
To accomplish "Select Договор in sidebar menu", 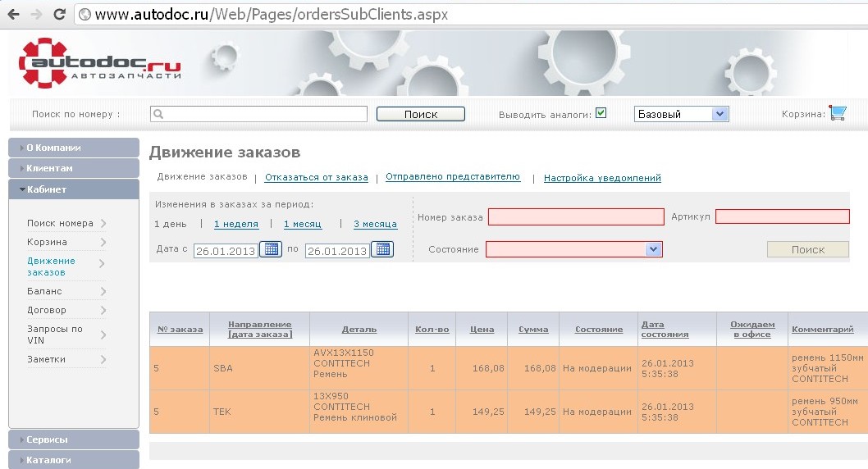I will (x=47, y=310).
